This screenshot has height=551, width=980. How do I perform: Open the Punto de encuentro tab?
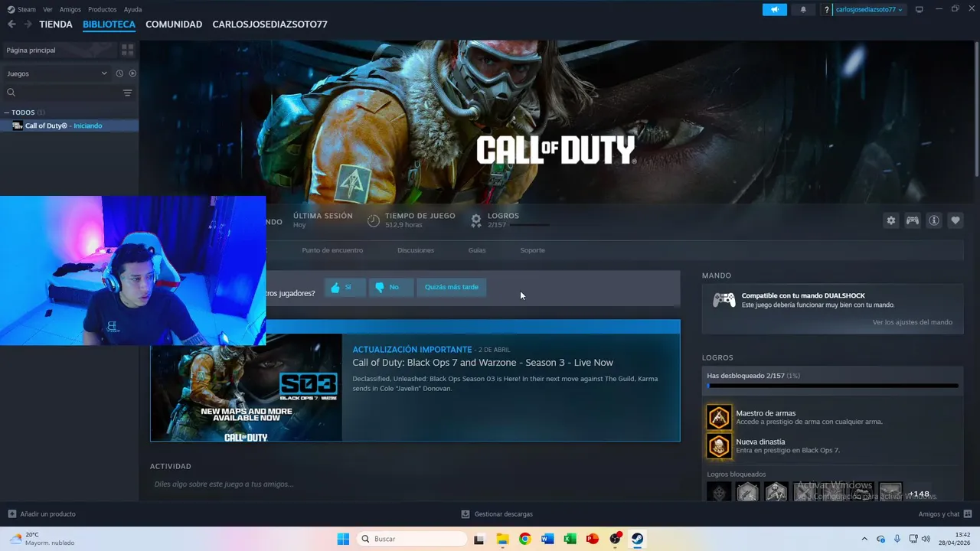pos(332,250)
